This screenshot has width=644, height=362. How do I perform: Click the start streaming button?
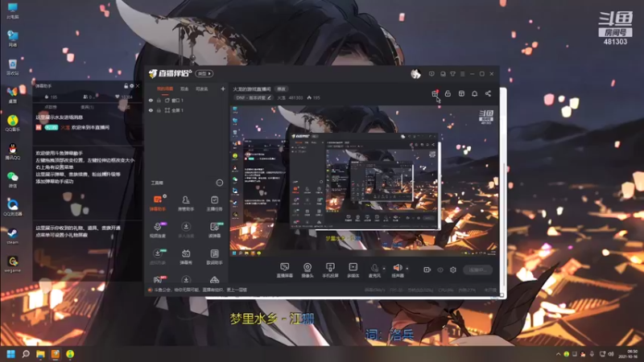point(477,269)
